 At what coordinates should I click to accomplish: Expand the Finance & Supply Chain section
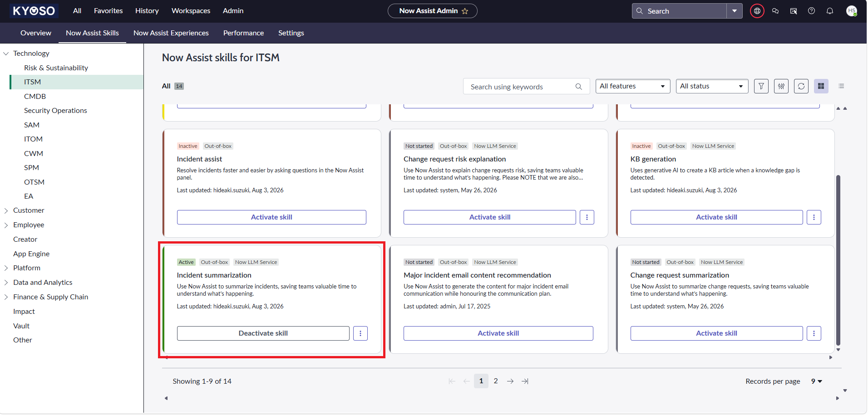click(x=6, y=297)
